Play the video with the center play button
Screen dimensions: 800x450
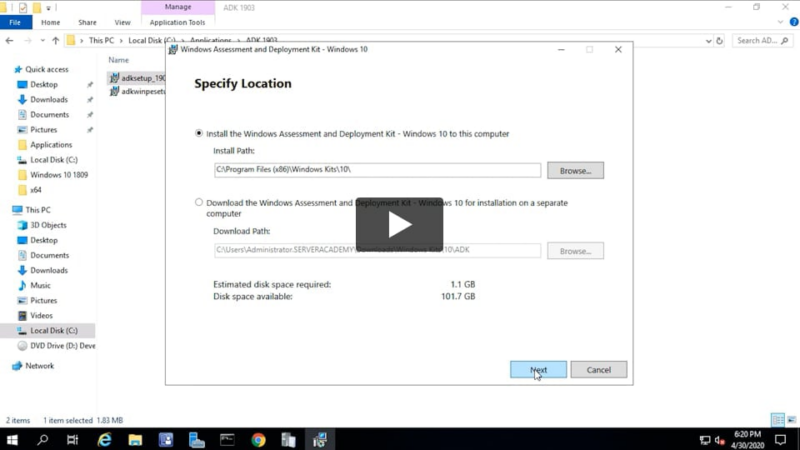[399, 224]
